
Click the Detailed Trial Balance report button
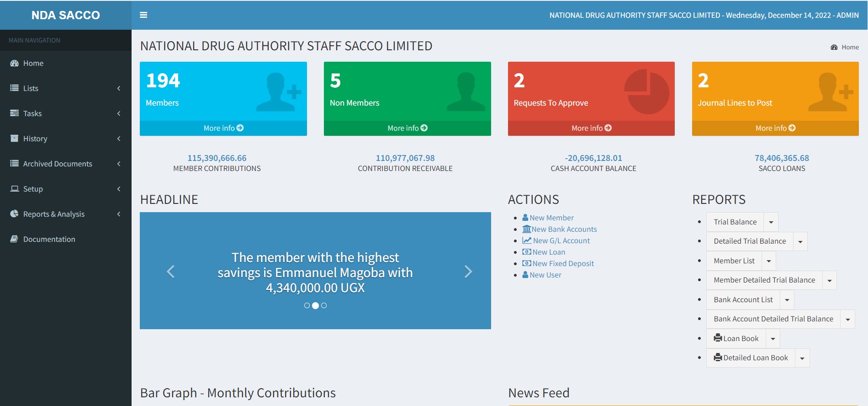(x=750, y=241)
